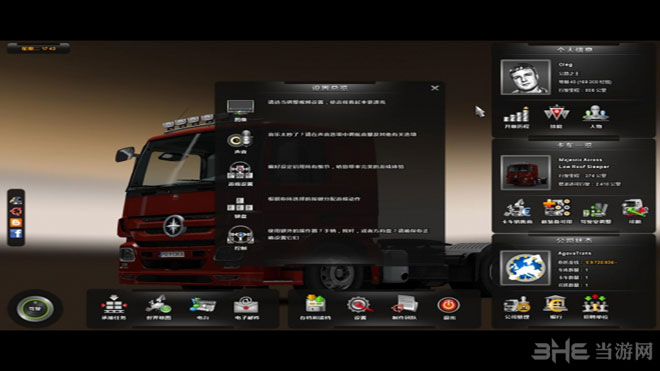
Task: Click the orange company money value
Action: coord(601,262)
